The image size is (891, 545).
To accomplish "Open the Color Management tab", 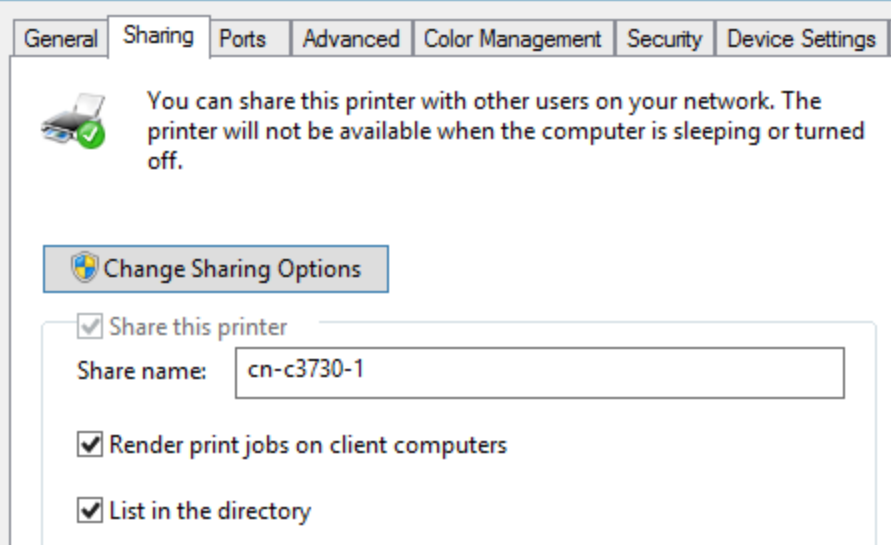I will [x=512, y=39].
